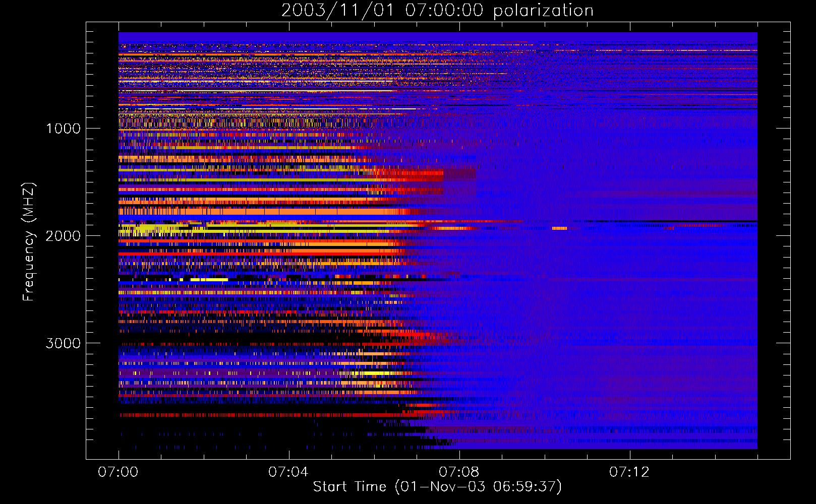The height and width of the screenshot is (504, 816).
Task: Click the '2000' frequency tick label
Action: (x=63, y=235)
